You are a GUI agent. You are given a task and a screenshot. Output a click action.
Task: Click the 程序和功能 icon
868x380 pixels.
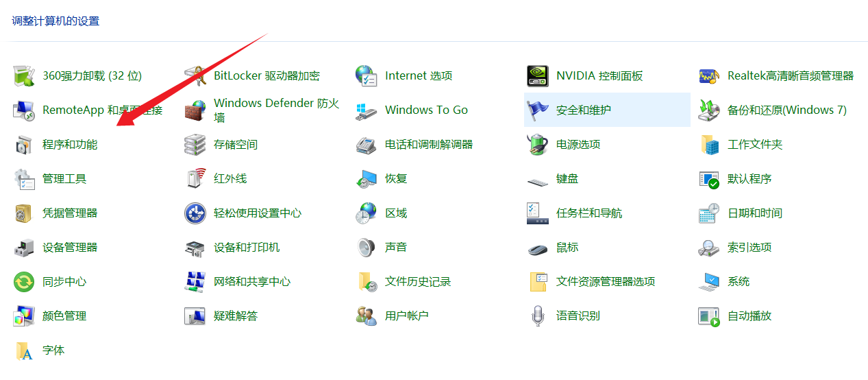[24, 144]
